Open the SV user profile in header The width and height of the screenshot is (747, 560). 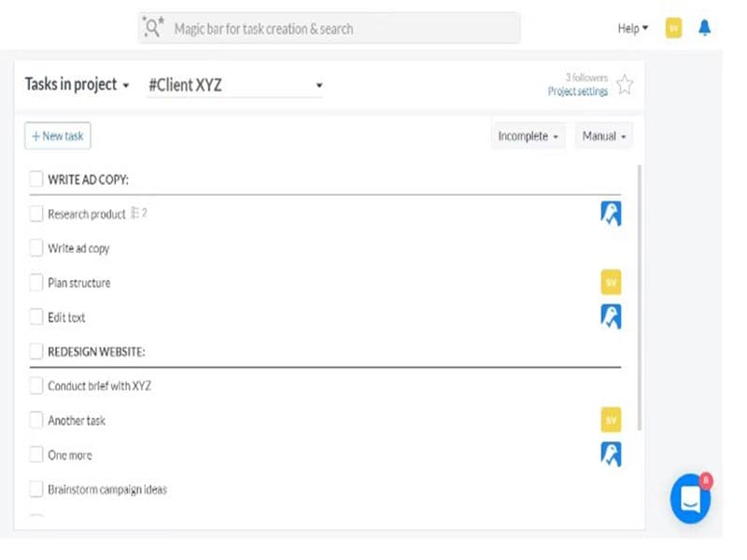pos(673,28)
